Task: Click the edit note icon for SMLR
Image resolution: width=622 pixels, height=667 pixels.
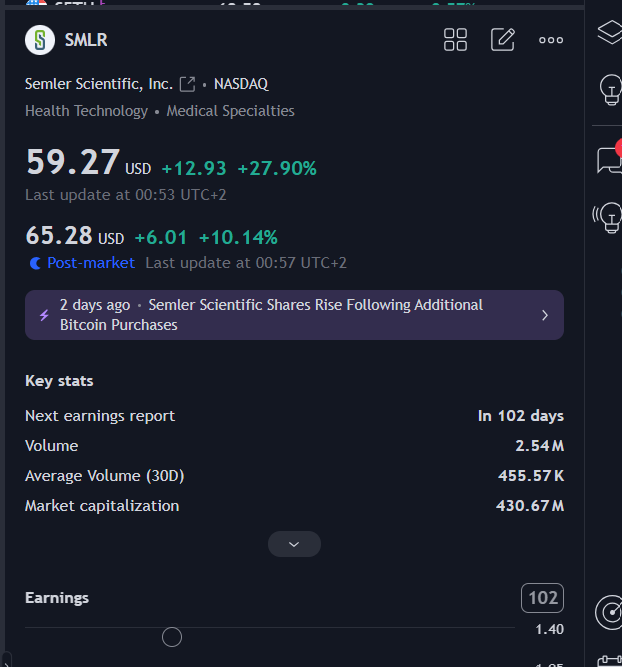Action: (x=503, y=40)
